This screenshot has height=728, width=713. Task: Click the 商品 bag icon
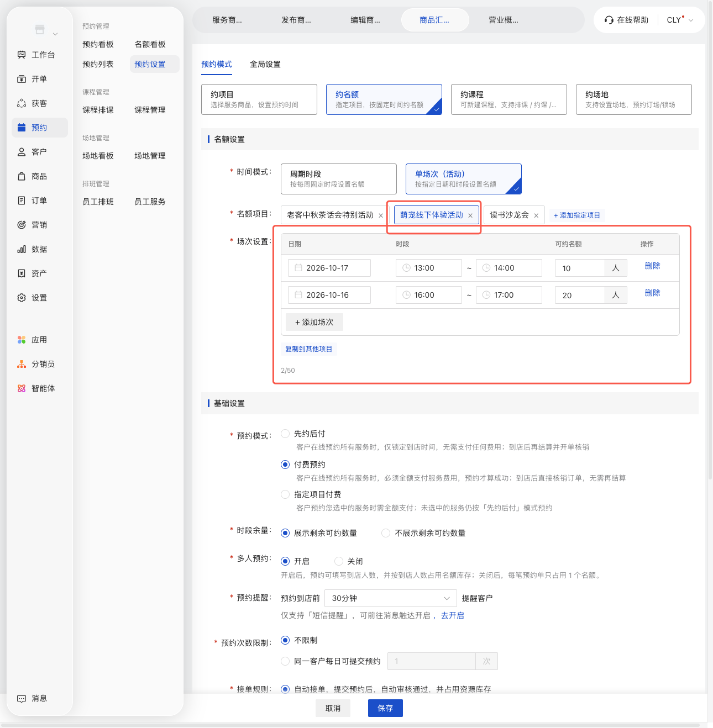pos(22,176)
